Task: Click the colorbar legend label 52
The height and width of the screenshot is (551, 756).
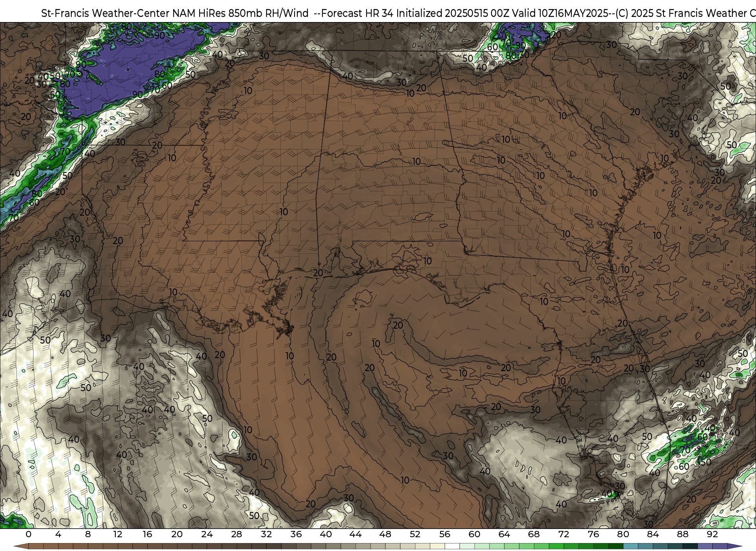Action: click(415, 534)
